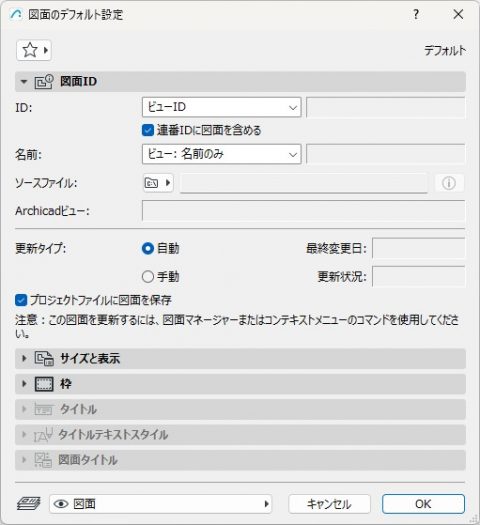The height and width of the screenshot is (525, 480).
Task: Select the 自動 update type radio button
Action: pos(148,248)
